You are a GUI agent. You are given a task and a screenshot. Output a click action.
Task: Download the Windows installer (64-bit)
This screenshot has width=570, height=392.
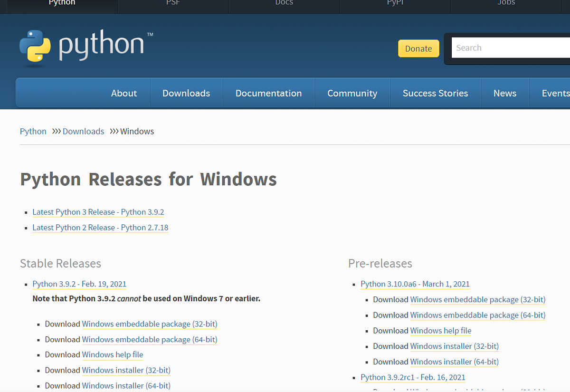[x=126, y=385]
